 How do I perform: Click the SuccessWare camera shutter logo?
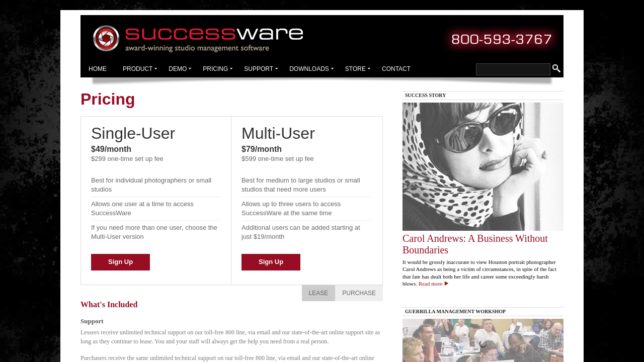106,39
